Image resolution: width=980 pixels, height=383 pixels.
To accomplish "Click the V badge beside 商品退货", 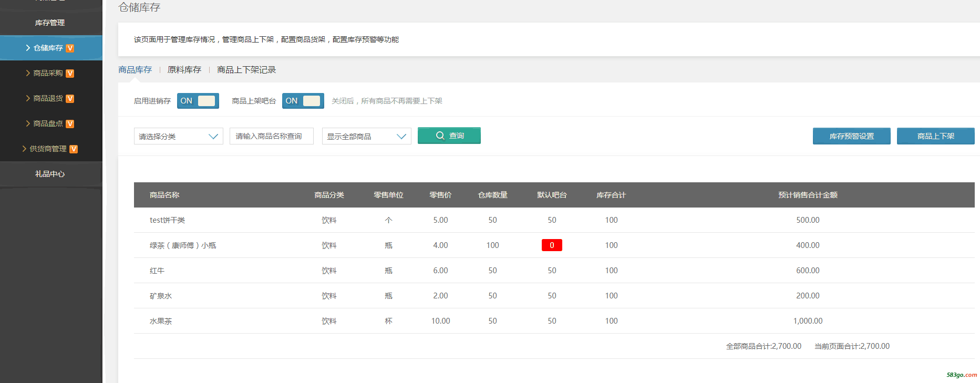I will click(70, 99).
